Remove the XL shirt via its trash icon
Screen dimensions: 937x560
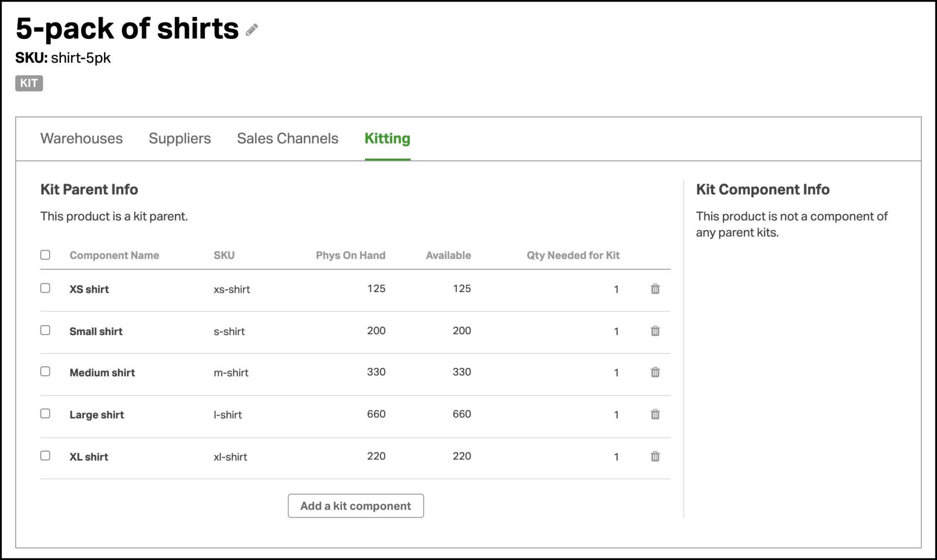655,456
